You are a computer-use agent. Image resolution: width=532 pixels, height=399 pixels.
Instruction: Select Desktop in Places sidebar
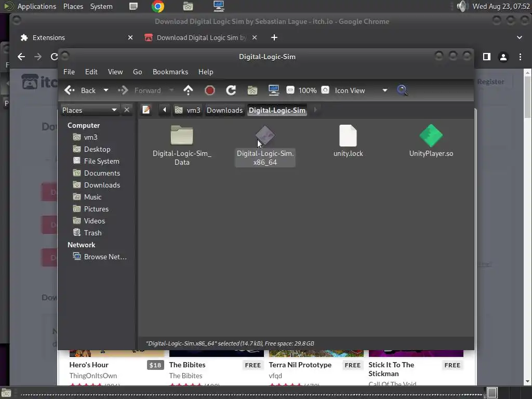[x=97, y=149]
